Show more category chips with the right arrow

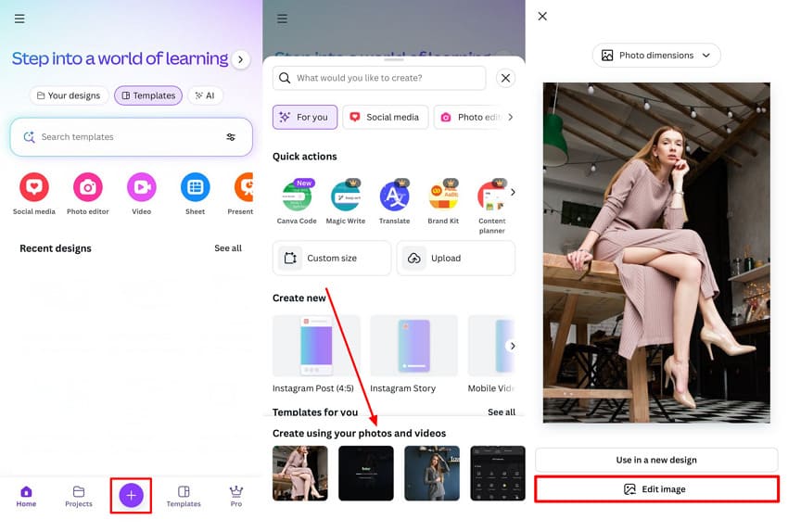(x=511, y=117)
